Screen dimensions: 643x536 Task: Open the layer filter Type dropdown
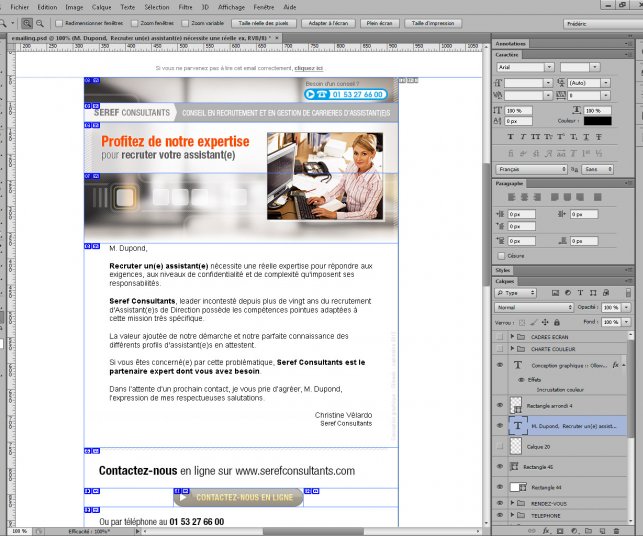click(x=516, y=293)
